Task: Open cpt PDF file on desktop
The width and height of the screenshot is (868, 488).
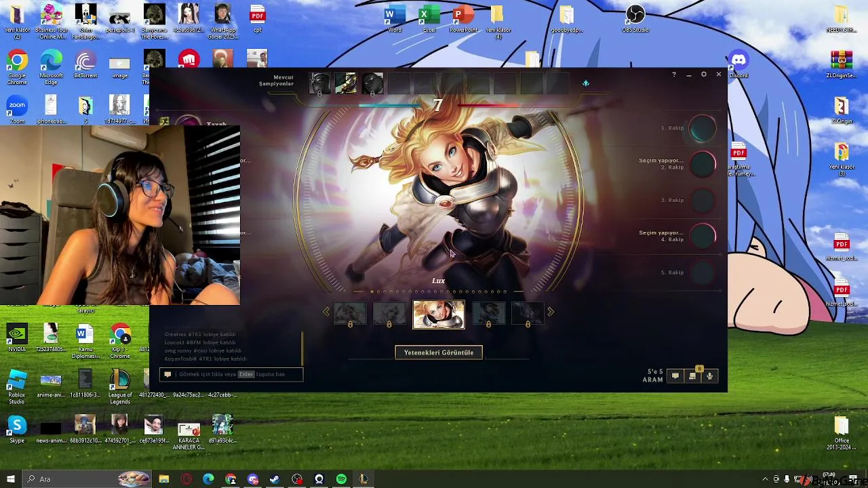Action: point(258,19)
